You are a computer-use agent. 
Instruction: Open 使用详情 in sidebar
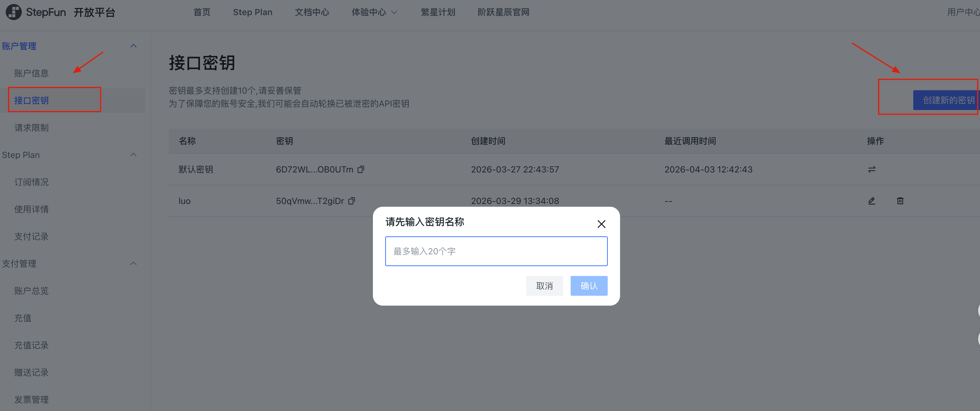[x=31, y=209]
